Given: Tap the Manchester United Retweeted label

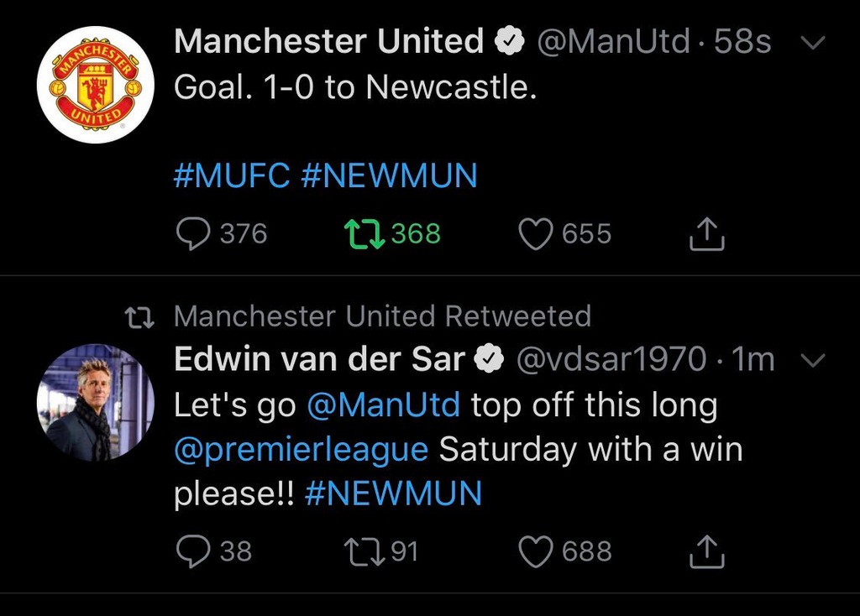Looking at the screenshot, I should pos(382,316).
